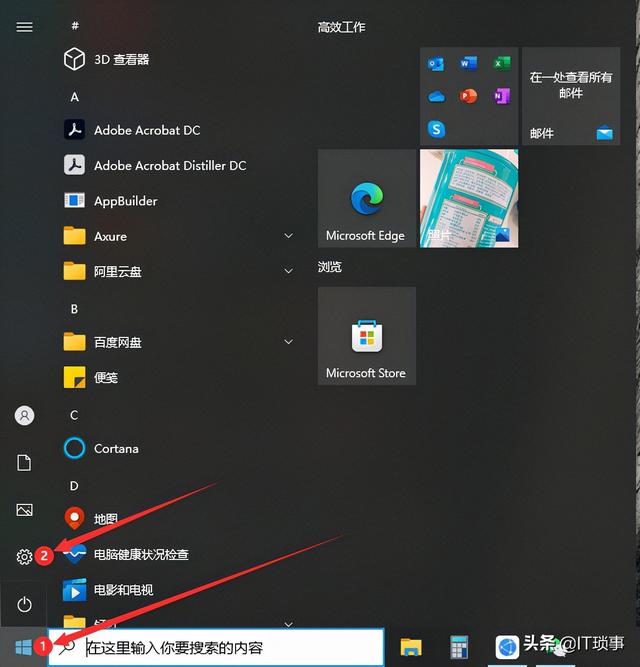
Task: Open the 阿里云盘 folder entry
Action: coord(178,271)
